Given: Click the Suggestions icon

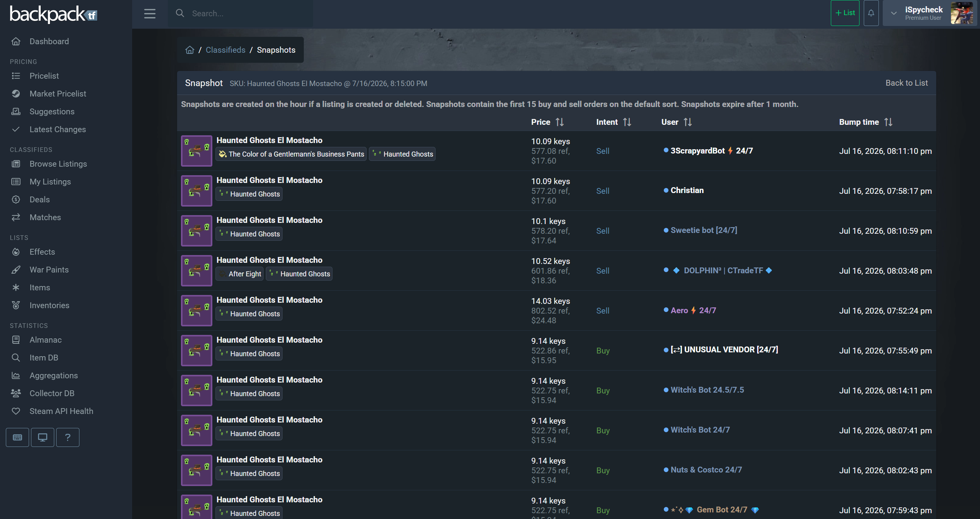Looking at the screenshot, I should (16, 112).
